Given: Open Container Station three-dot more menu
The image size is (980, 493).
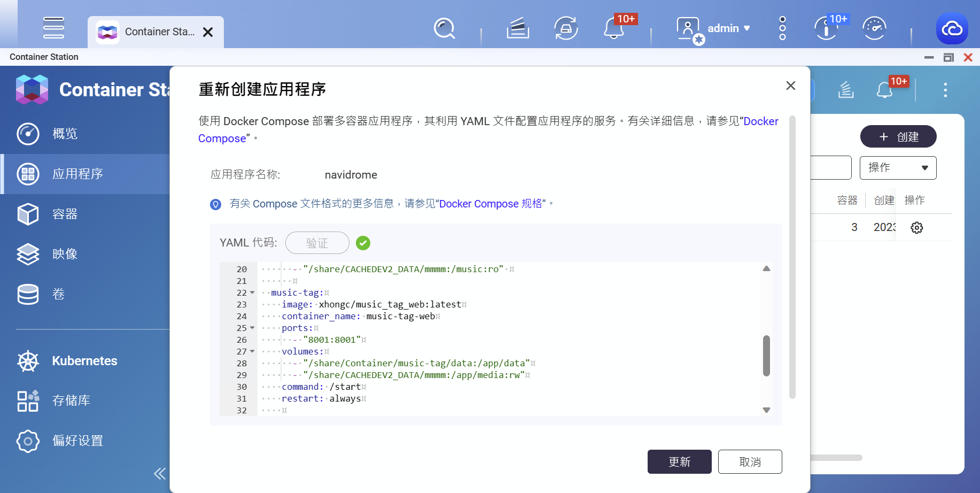Looking at the screenshot, I should pos(945,90).
